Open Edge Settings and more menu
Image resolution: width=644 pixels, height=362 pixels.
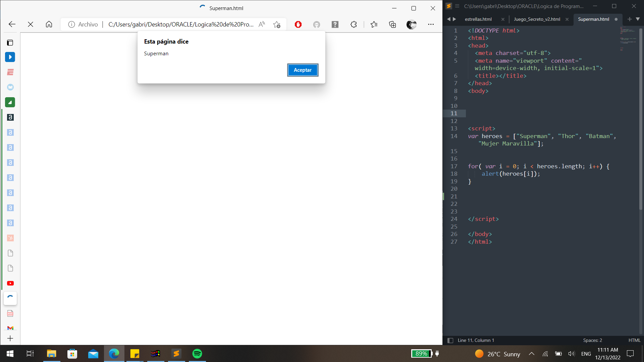point(431,24)
